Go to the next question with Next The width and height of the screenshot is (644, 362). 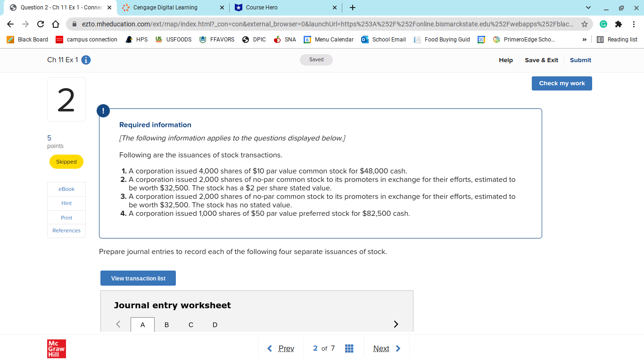tap(387, 348)
